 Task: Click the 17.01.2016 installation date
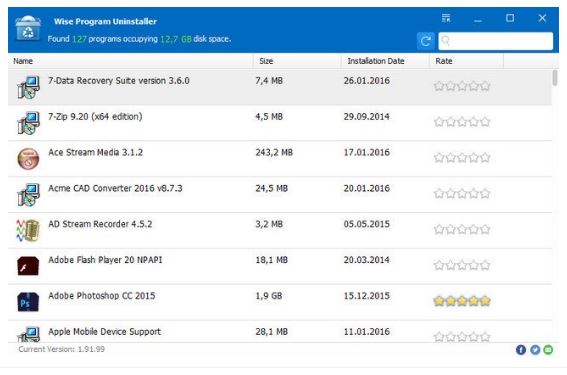point(367,152)
